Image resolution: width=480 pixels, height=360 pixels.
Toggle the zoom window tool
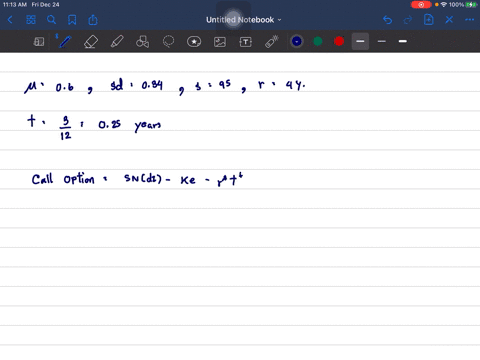tap(39, 42)
